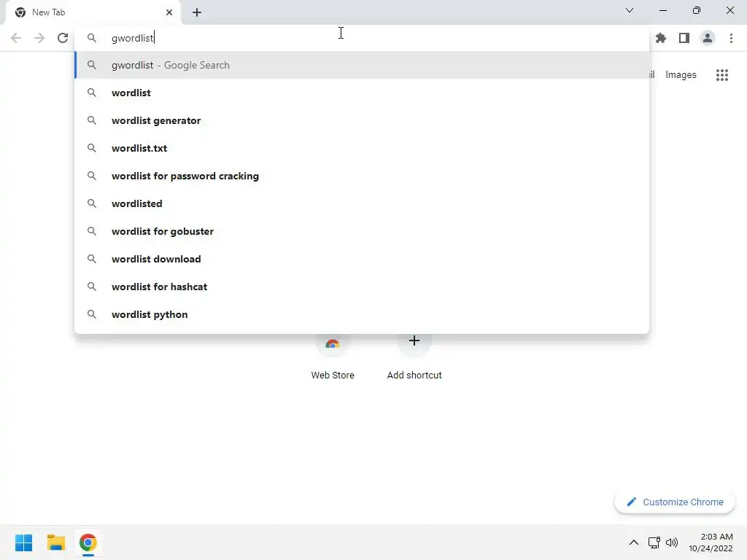Open the Google apps grid
Image resolution: width=747 pixels, height=560 pixels.
pyautogui.click(x=722, y=75)
